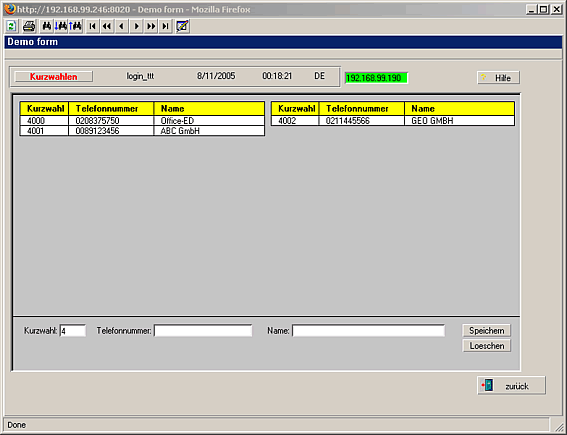567x435 pixels.
Task: Go to next record arrow
Action: [136, 26]
